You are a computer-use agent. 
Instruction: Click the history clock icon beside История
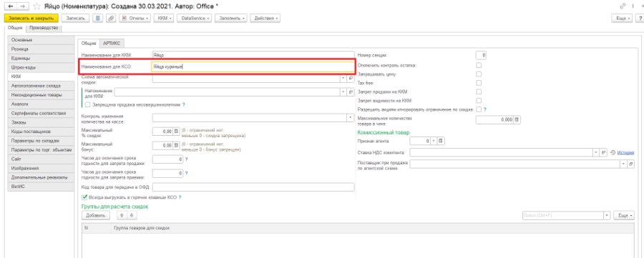point(613,152)
